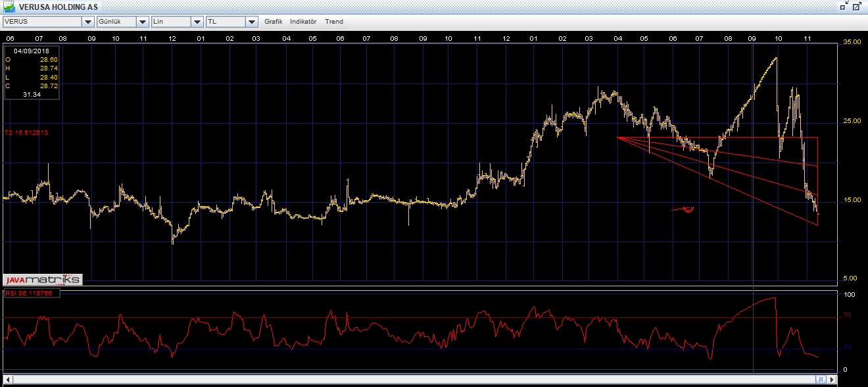Click the 35.00 price axis label
868x387 pixels.
852,42
